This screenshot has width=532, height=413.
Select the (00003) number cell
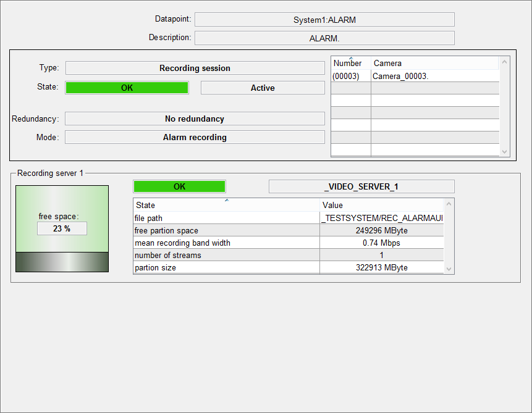350,76
